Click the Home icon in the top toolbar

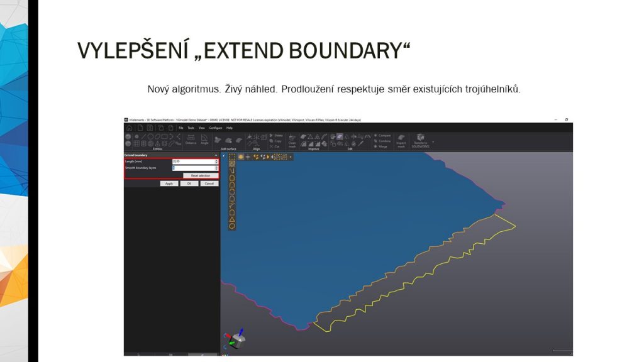(129, 128)
